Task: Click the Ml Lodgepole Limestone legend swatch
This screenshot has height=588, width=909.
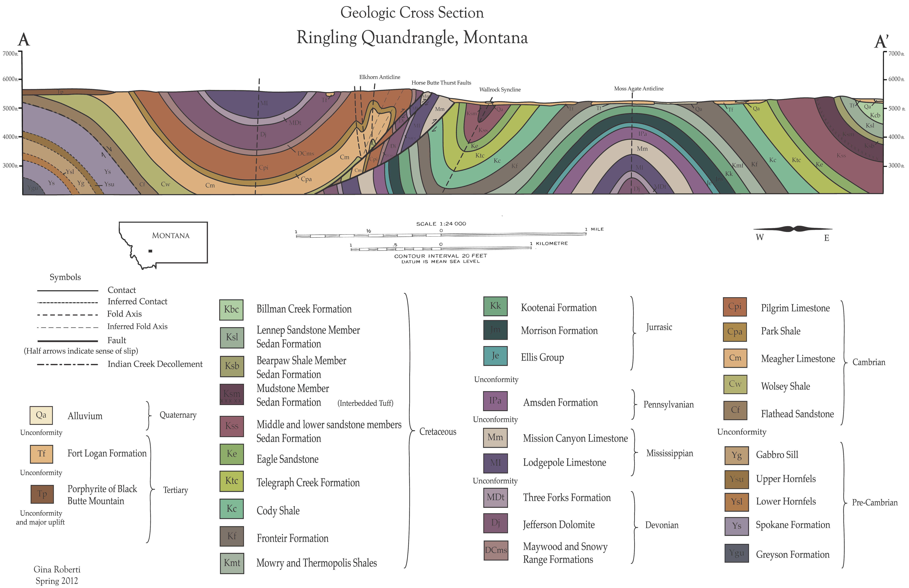Action: click(x=495, y=463)
